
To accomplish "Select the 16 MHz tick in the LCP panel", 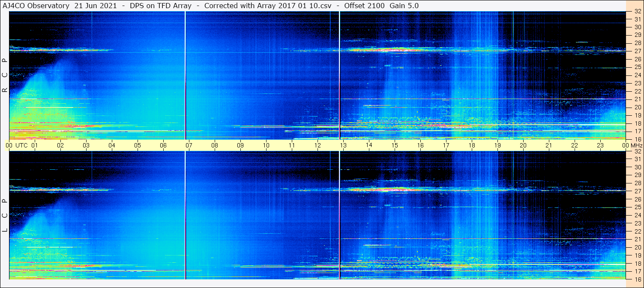I will (637, 279).
